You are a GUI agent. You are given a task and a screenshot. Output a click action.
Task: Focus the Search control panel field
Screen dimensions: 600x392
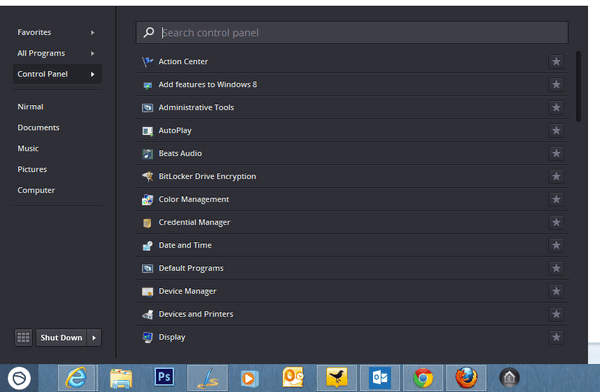click(x=352, y=33)
